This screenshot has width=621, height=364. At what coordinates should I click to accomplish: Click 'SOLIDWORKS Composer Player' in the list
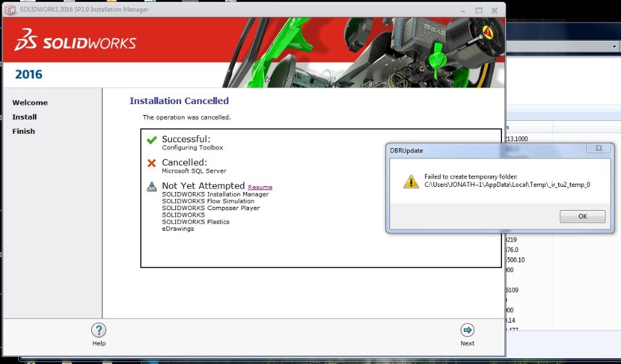coord(211,208)
